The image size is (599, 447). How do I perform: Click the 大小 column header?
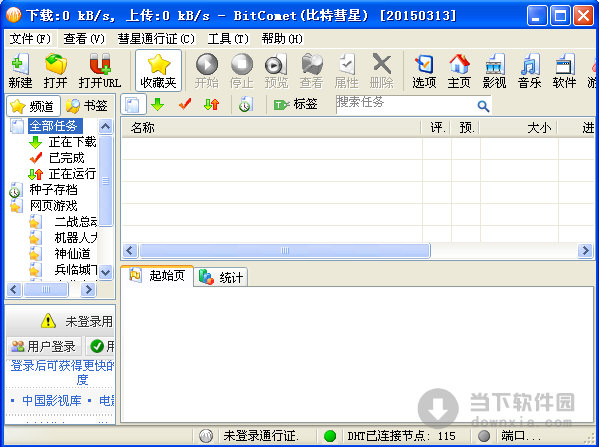pyautogui.click(x=518, y=128)
